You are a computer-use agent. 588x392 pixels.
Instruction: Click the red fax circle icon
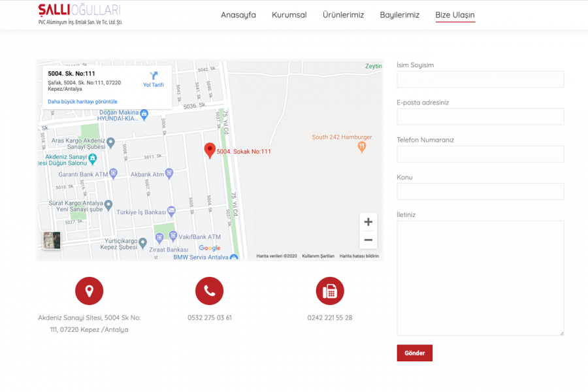coord(330,291)
